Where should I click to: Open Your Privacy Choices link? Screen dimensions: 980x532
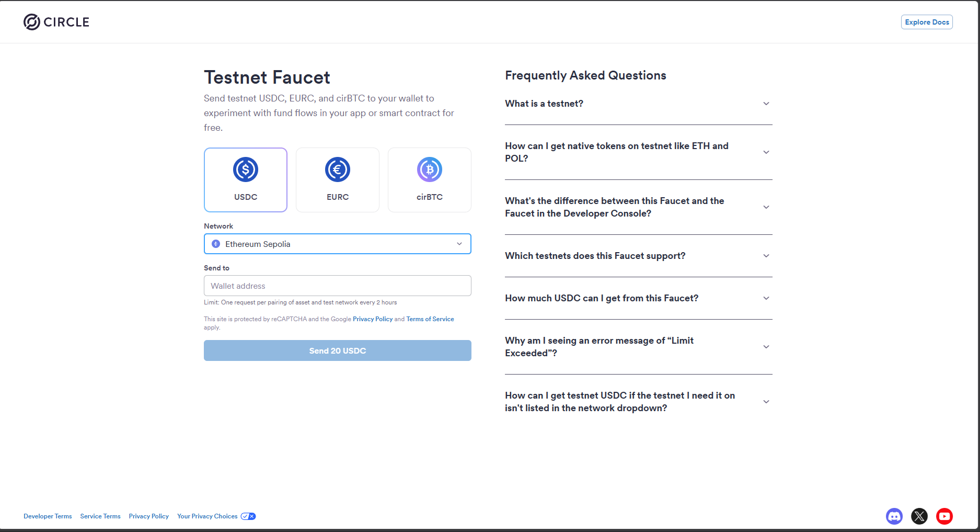point(207,516)
